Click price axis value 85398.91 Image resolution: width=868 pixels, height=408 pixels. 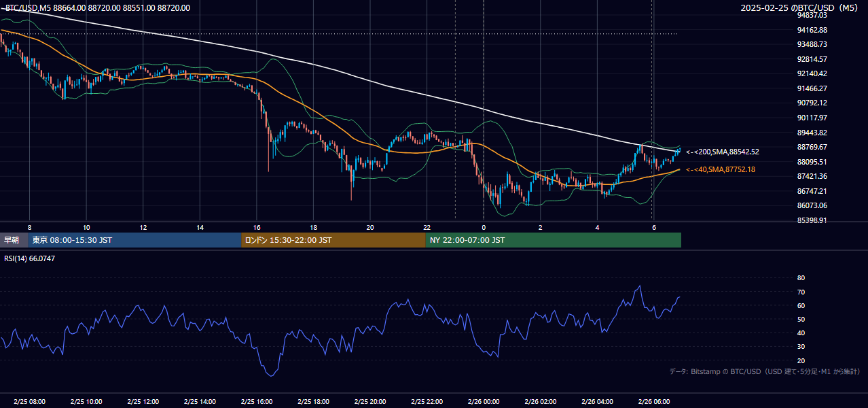(x=812, y=220)
